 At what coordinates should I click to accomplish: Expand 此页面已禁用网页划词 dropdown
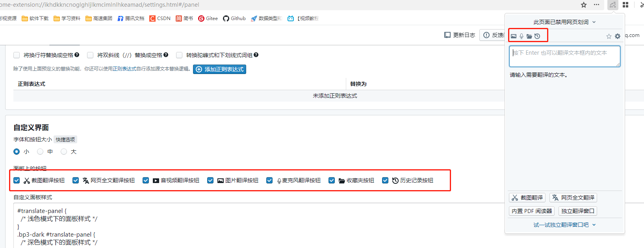click(564, 22)
